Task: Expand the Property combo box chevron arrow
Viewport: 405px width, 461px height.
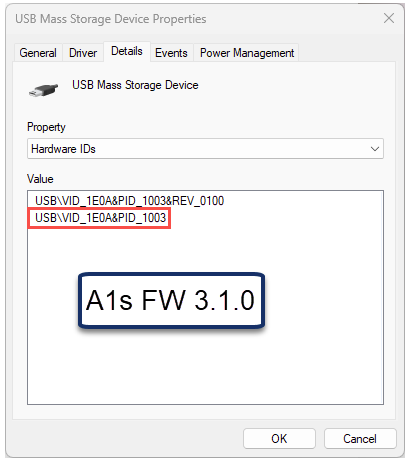Action: [375, 149]
